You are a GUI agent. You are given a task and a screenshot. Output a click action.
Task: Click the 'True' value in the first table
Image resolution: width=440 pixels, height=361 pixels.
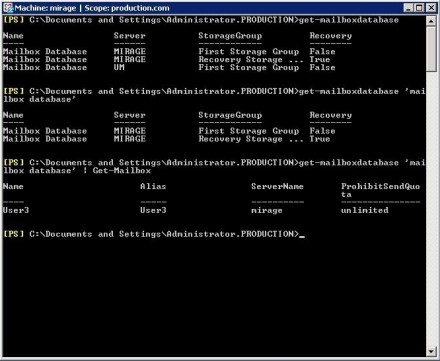click(320, 60)
